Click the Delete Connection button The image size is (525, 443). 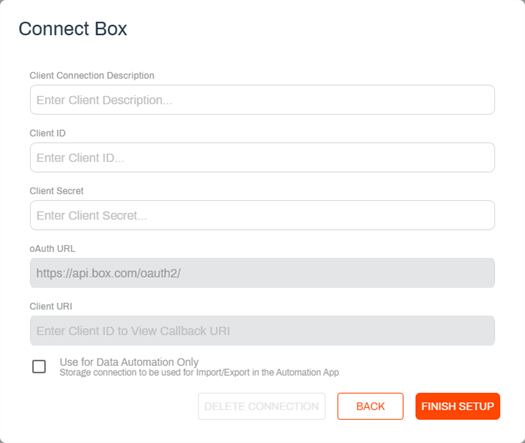coord(261,406)
